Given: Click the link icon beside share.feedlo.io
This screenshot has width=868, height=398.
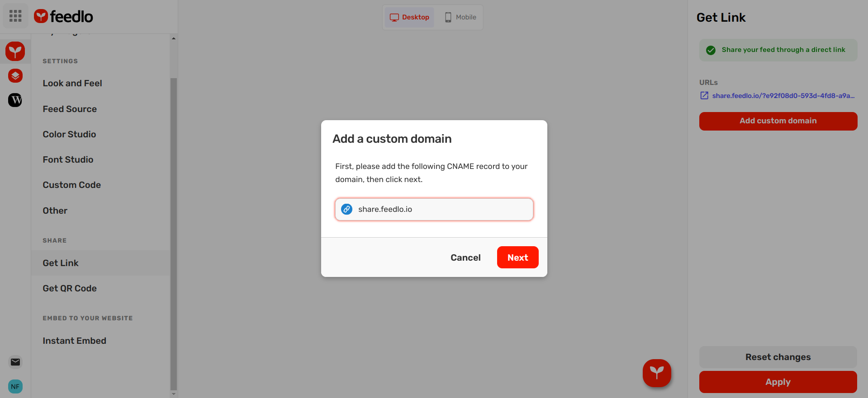Looking at the screenshot, I should (347, 209).
